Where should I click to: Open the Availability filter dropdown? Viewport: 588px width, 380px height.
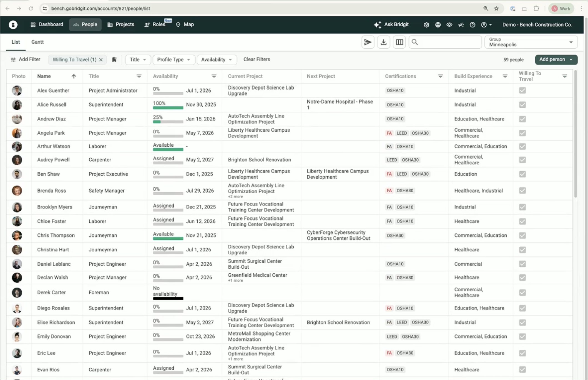coord(216,60)
